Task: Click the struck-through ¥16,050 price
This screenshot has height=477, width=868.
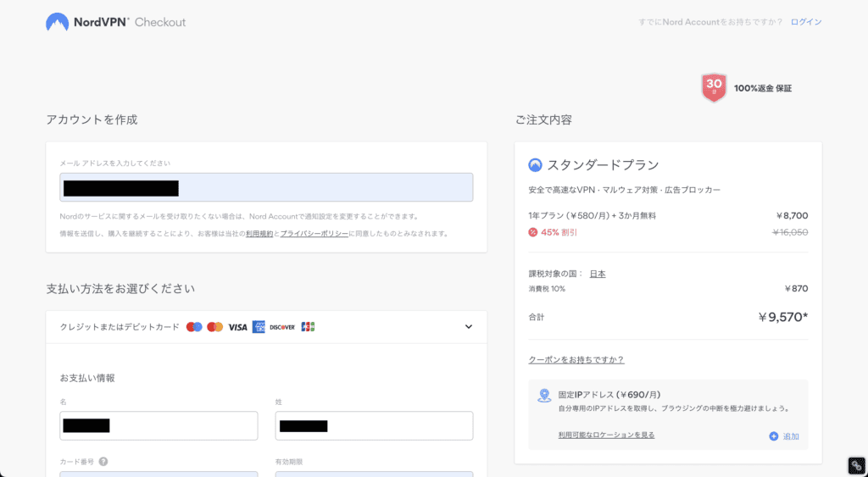Action: pos(790,232)
